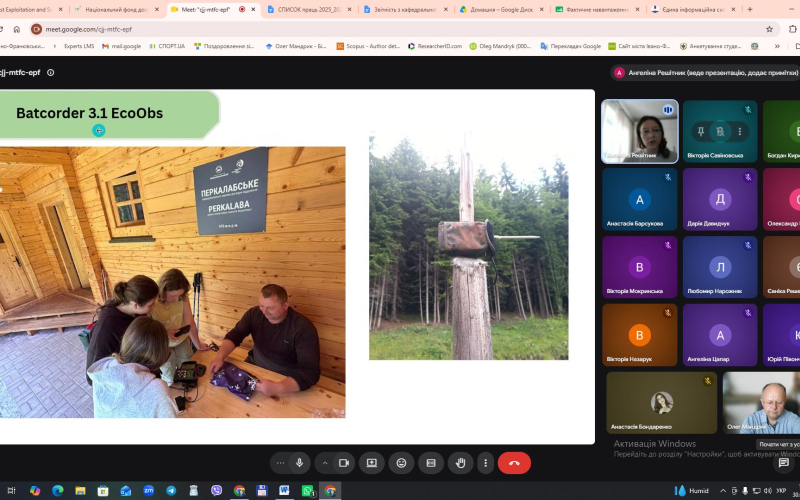Open the meeting chat icon
The height and width of the screenshot is (500, 800).
tap(784, 463)
